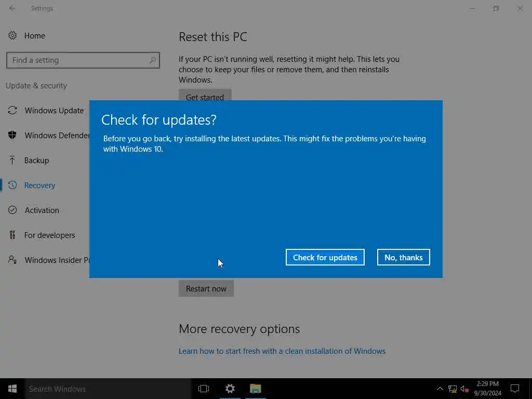Click Get started under Reset this PC

coord(205,96)
